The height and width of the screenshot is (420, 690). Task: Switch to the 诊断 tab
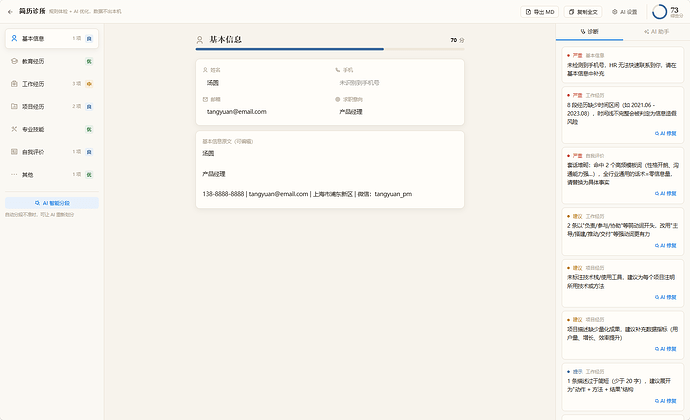[589, 32]
